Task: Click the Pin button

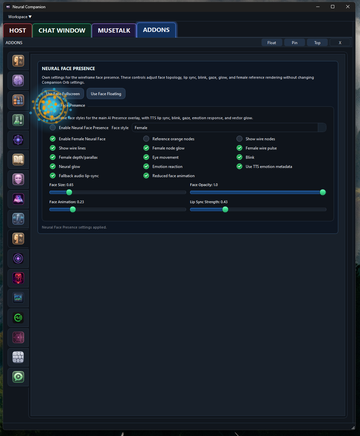Action: coord(295,43)
